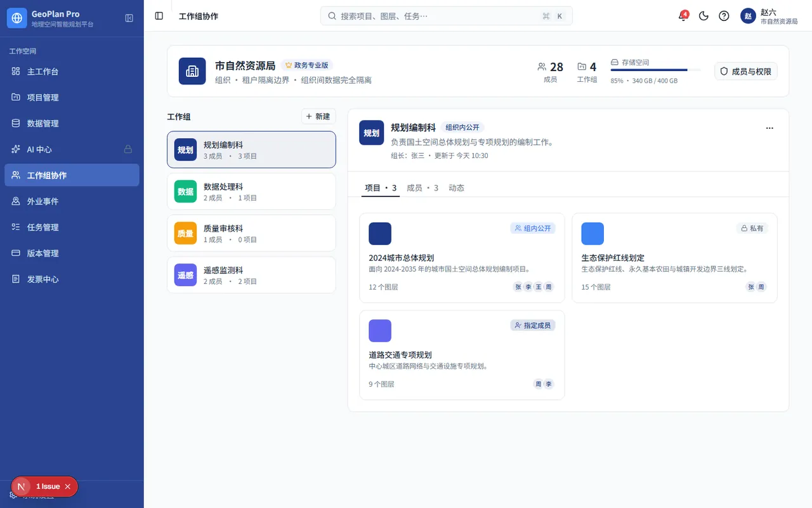
Task: Click the search box for projects and layers
Action: [x=447, y=16]
